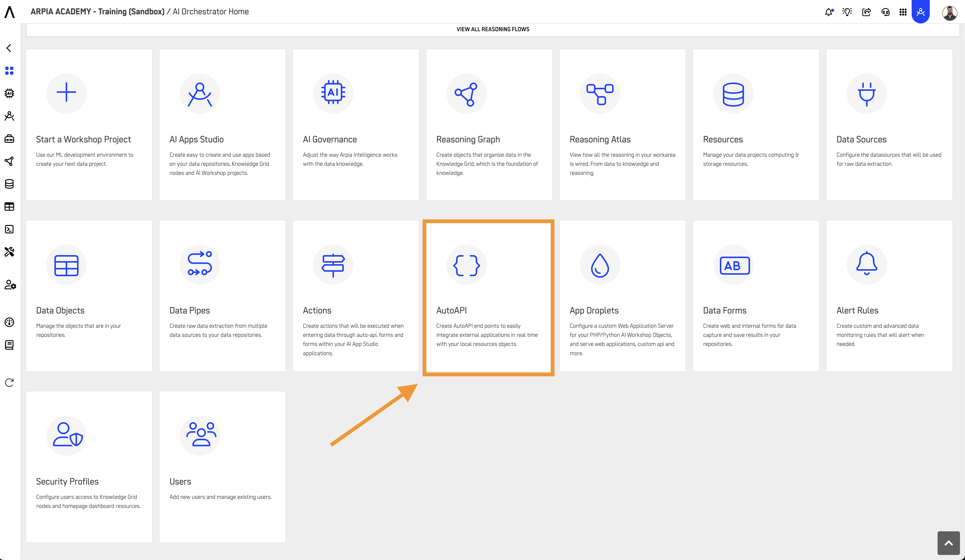Open the headset support icon
Screen dimensions: 965x560
click(885, 12)
